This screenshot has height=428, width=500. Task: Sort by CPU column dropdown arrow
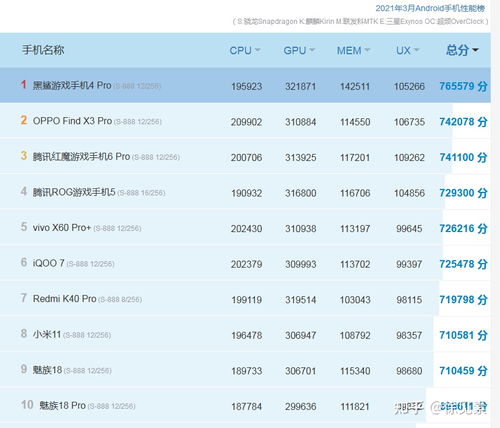point(257,50)
